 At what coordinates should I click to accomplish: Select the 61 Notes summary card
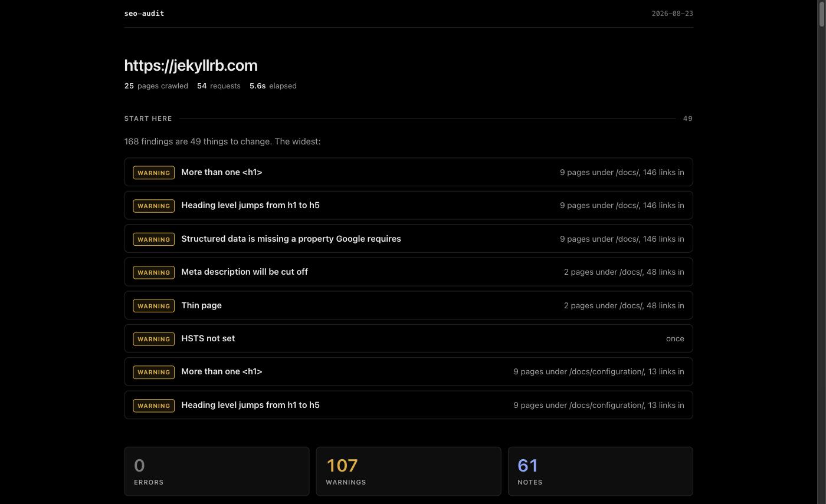(600, 472)
